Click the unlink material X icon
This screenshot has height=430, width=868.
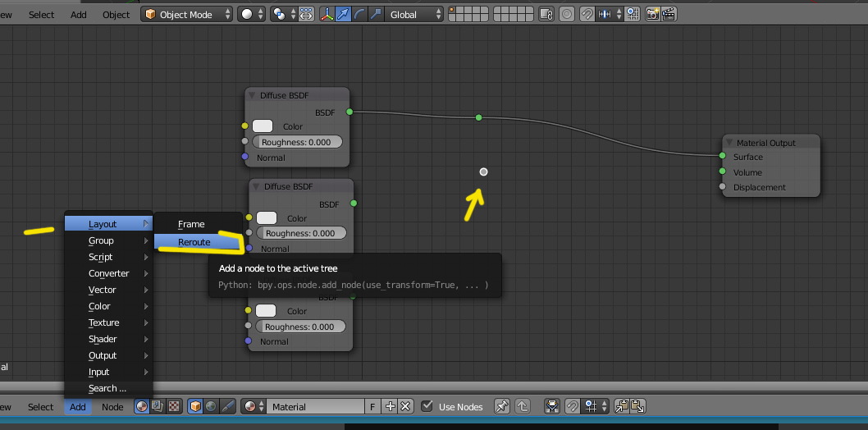point(404,406)
